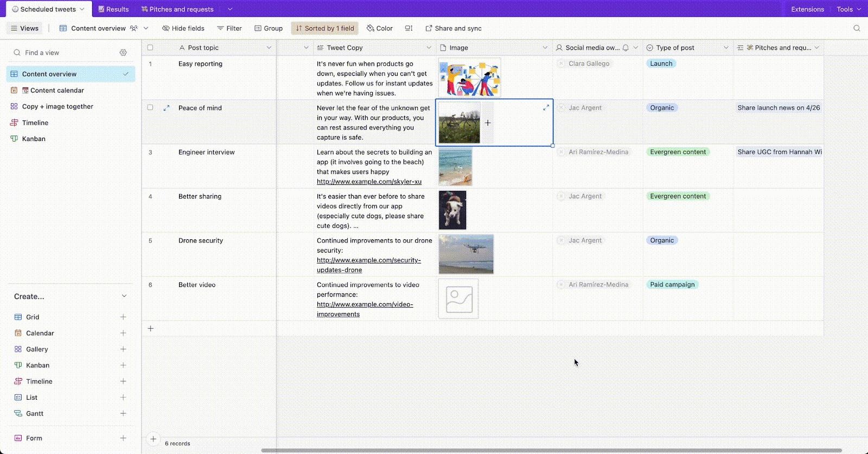Click the row height icon in toolbar
The height and width of the screenshot is (454, 868).
click(409, 28)
